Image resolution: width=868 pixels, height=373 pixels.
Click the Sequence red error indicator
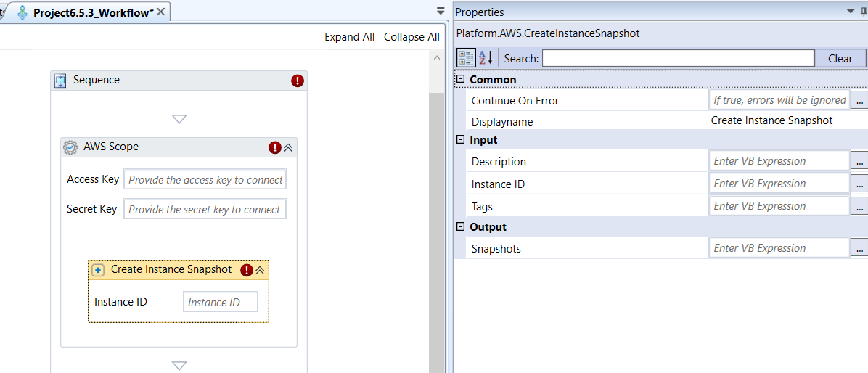298,81
